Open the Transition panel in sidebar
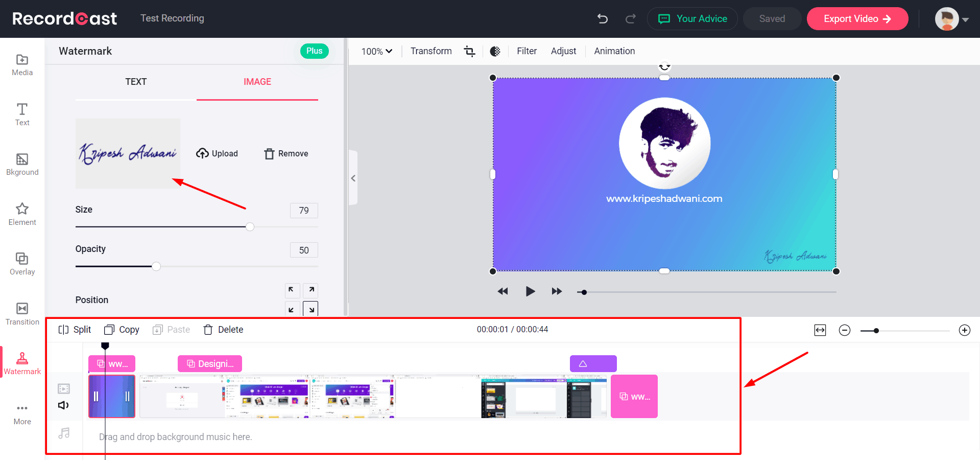 (x=22, y=314)
